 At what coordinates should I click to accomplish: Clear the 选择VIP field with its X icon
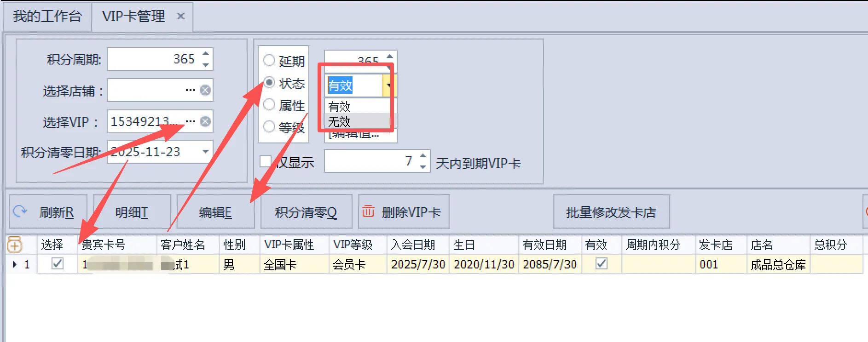point(205,121)
